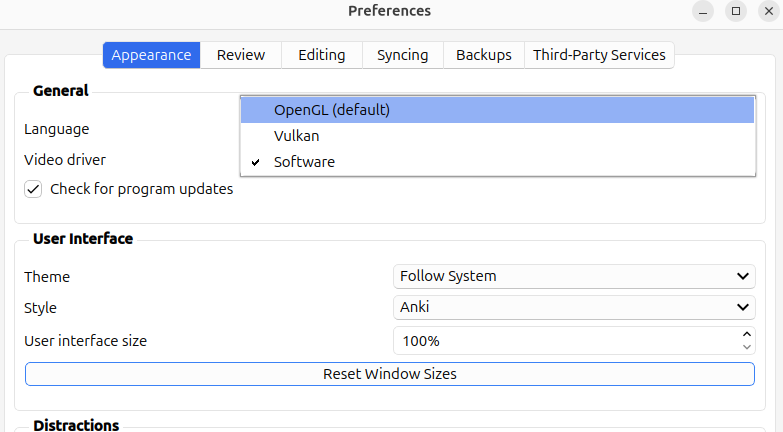
Task: Click the user interface size field
Action: point(565,341)
